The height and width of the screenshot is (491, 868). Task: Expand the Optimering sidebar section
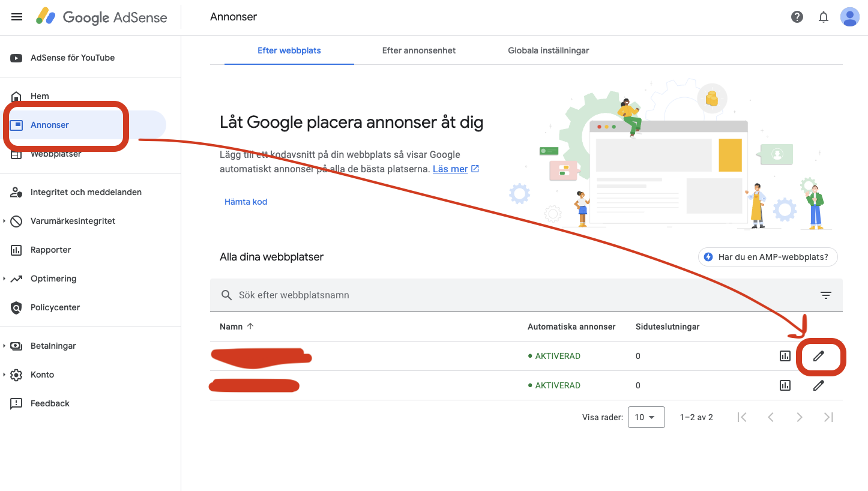tap(5, 279)
